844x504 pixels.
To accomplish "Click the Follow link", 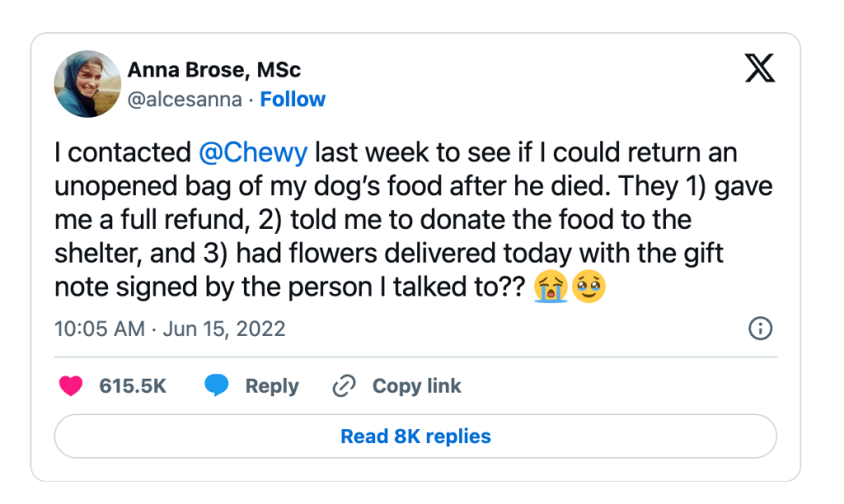I will click(x=293, y=99).
